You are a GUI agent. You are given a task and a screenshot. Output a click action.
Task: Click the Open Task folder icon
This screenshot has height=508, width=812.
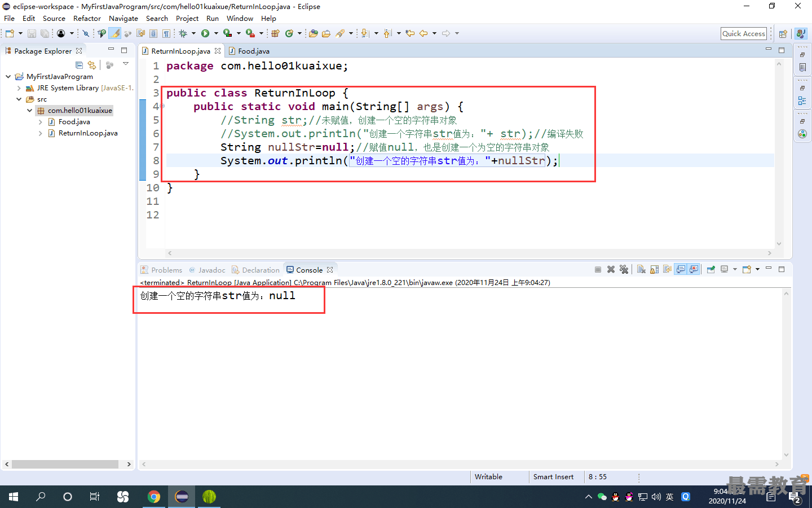pyautogui.click(x=326, y=33)
